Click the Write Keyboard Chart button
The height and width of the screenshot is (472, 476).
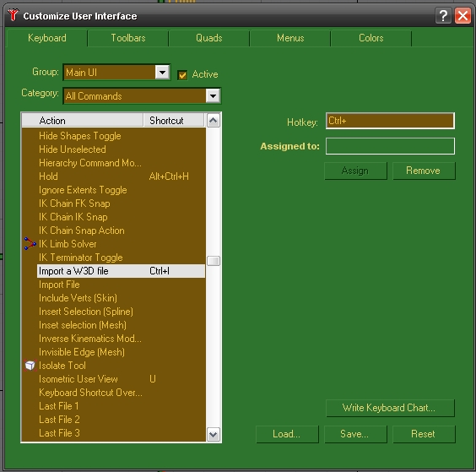coord(390,408)
